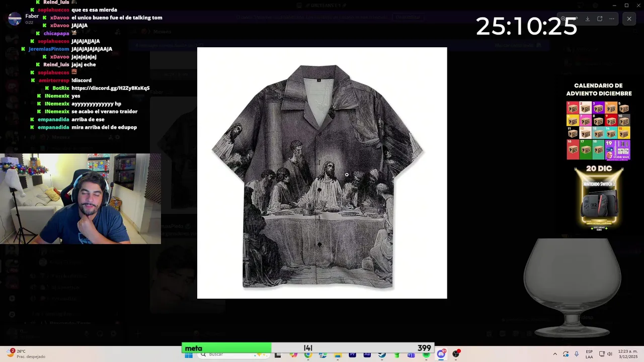Open the three-dots more options menu
This screenshot has width=644, height=362.
[612, 19]
